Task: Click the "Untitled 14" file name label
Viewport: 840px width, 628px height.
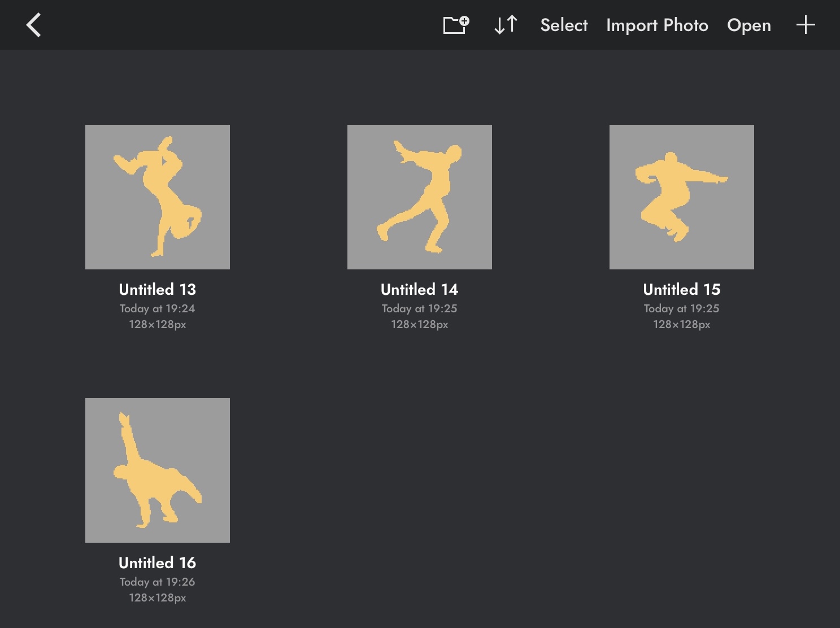Action: pyautogui.click(x=420, y=290)
